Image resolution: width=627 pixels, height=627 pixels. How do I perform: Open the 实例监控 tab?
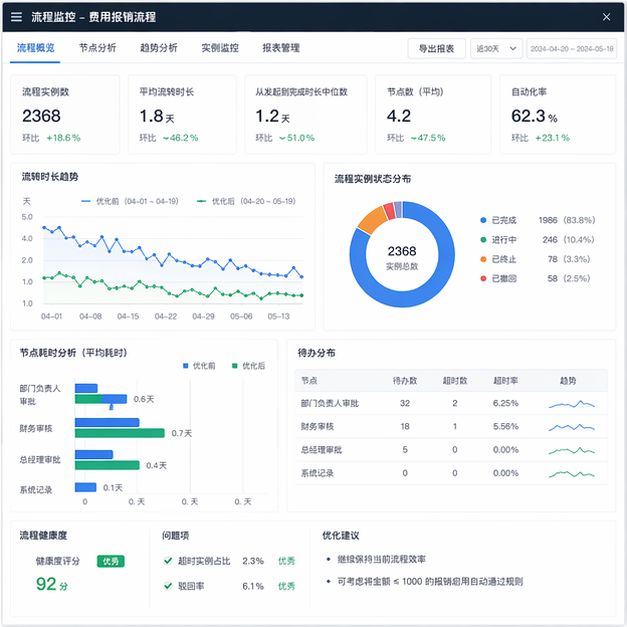(x=220, y=48)
